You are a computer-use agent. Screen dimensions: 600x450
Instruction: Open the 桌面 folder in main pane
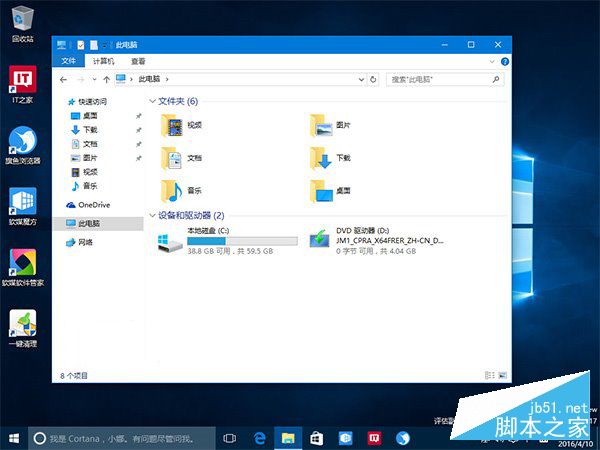[x=330, y=190]
